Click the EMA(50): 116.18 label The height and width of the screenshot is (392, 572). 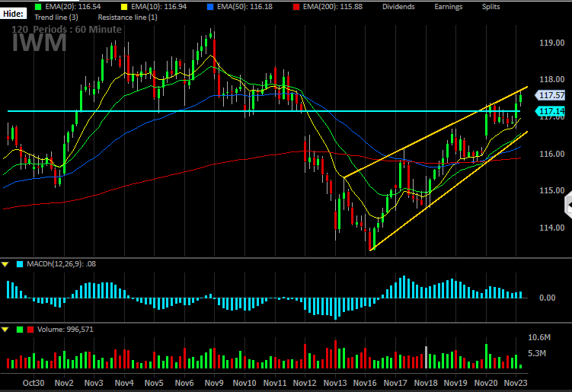[244, 7]
